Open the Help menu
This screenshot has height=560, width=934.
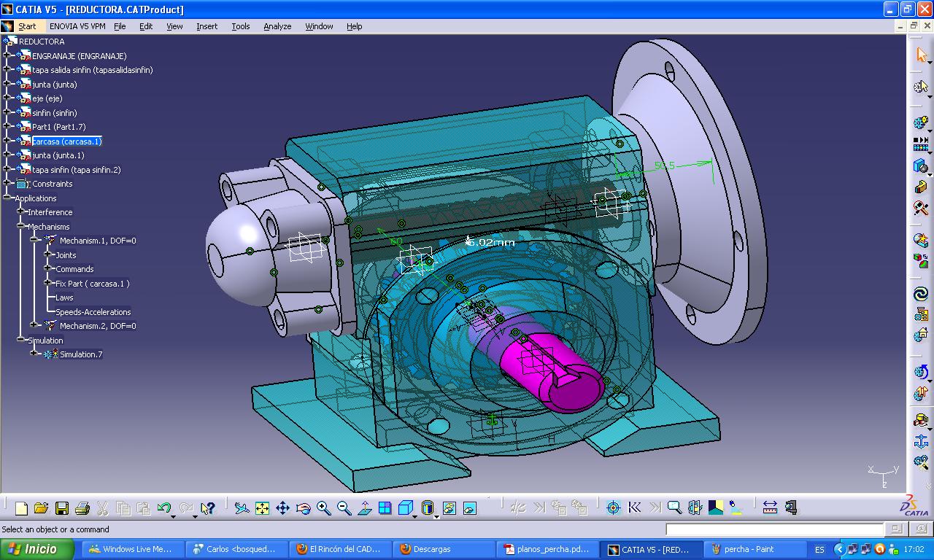tap(354, 26)
